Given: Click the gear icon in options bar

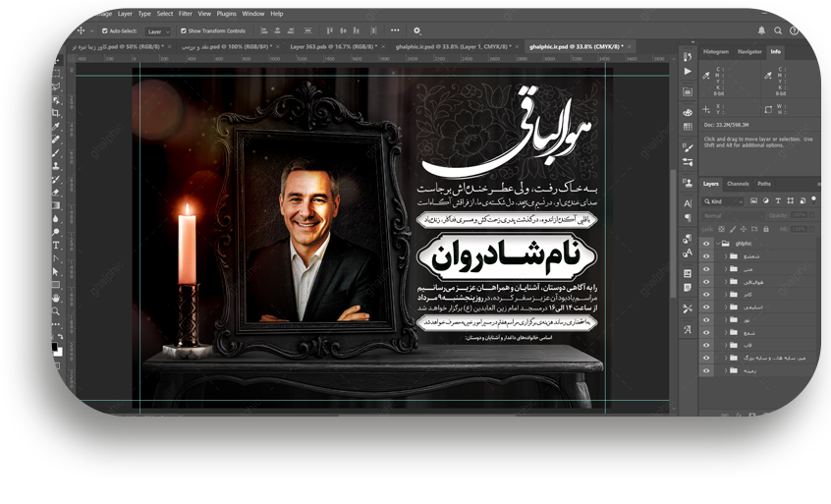Looking at the screenshot, I should tap(417, 30).
